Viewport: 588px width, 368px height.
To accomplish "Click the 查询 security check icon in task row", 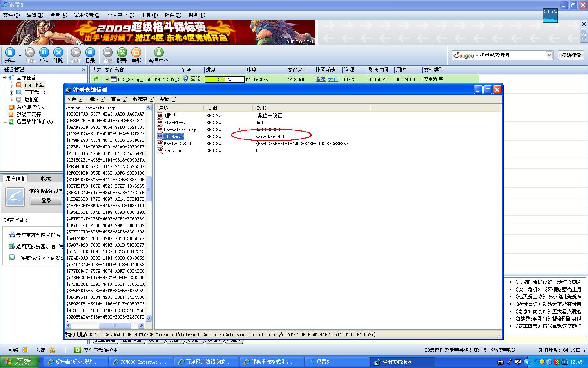I will pyautogui.click(x=185, y=79).
